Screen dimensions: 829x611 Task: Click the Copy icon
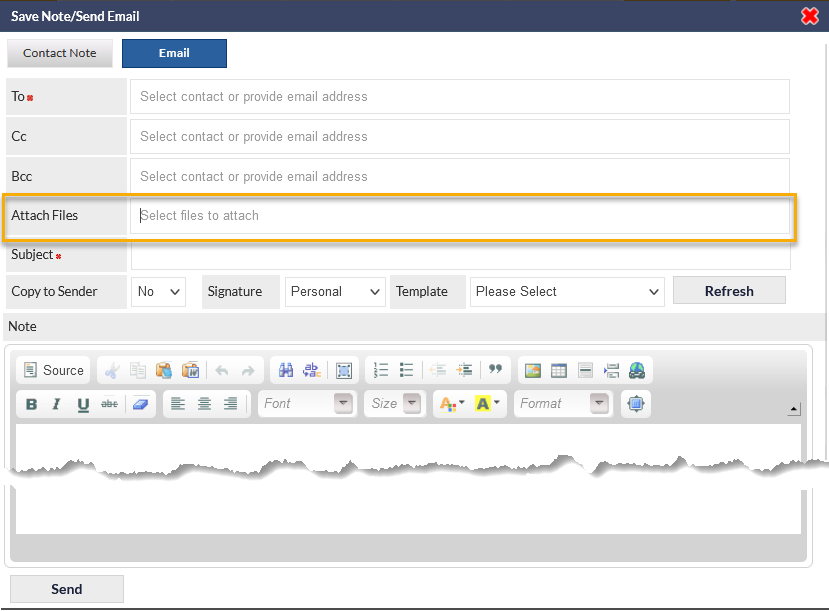click(x=138, y=371)
